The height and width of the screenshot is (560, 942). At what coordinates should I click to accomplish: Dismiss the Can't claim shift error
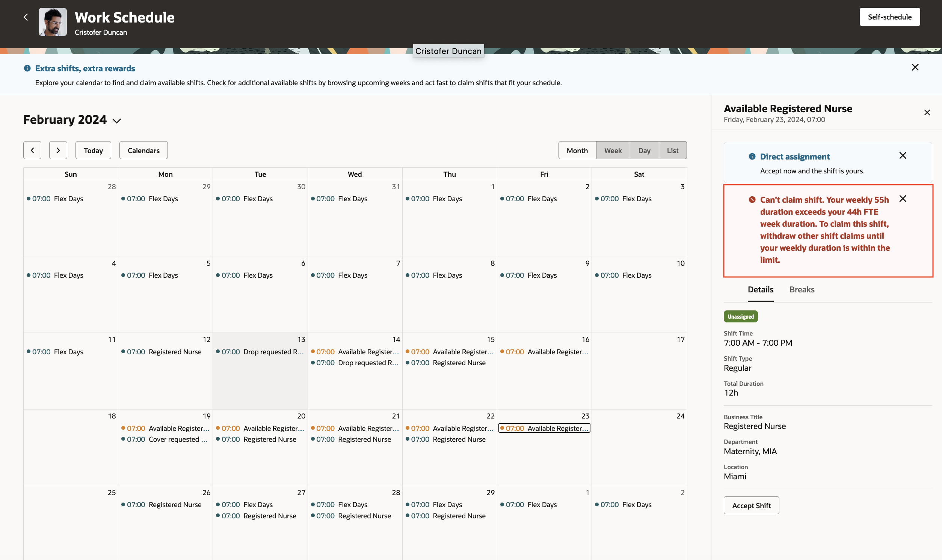tap(902, 199)
